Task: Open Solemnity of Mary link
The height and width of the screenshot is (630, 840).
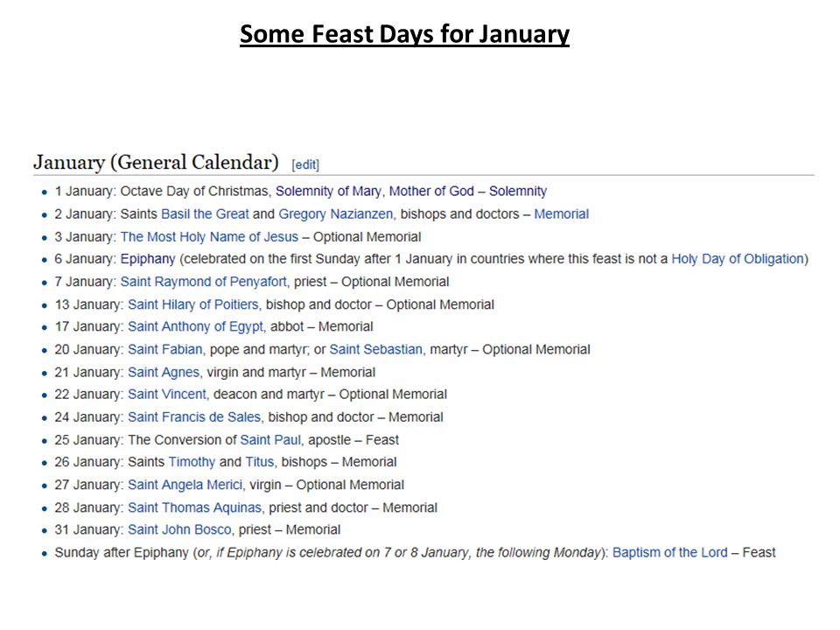Action: (x=328, y=192)
